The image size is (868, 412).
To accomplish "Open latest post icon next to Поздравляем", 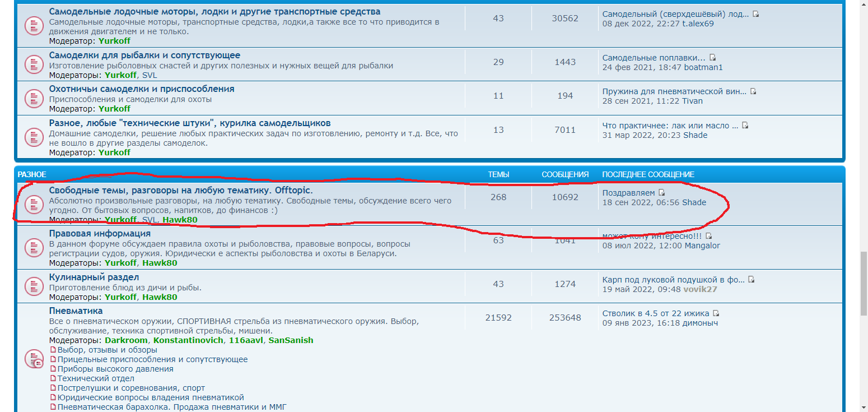I will [x=661, y=193].
